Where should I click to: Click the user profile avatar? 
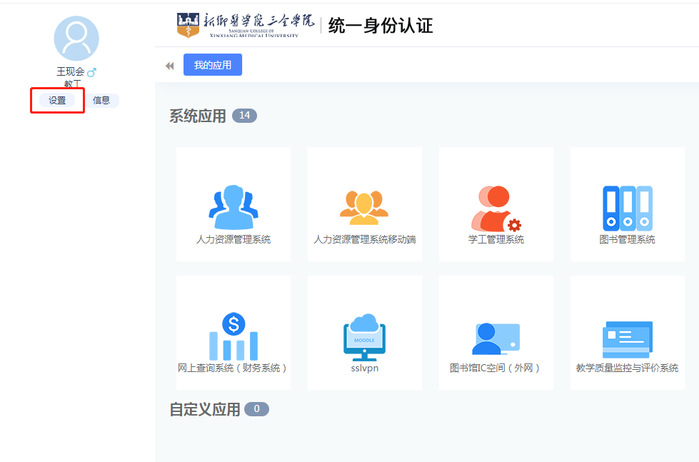(x=76, y=39)
